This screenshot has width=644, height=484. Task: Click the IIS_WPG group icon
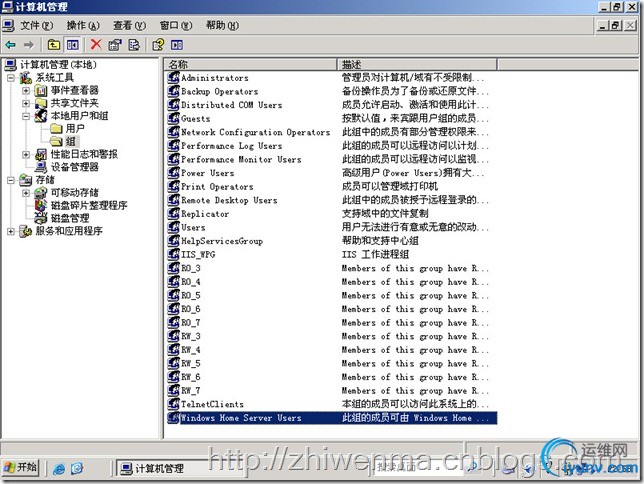(173, 254)
